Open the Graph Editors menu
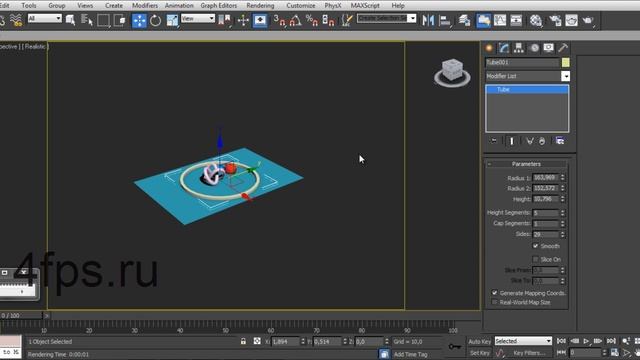 (x=218, y=5)
